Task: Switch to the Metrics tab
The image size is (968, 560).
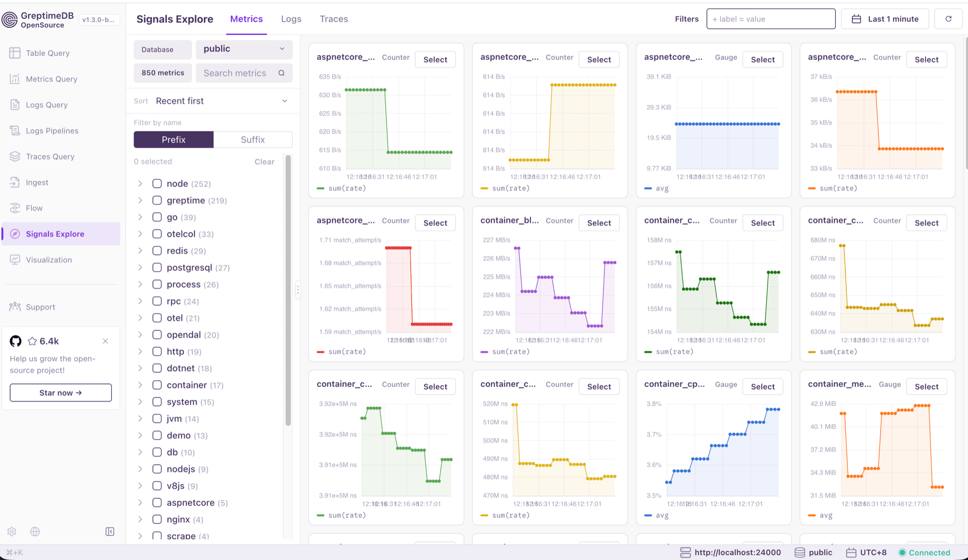Action: pyautogui.click(x=246, y=19)
